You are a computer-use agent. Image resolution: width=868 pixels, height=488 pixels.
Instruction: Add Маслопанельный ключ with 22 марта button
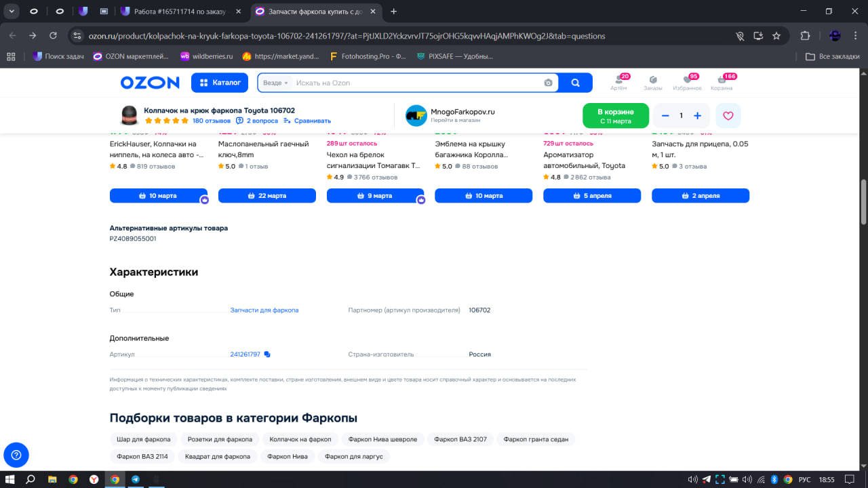(x=267, y=196)
